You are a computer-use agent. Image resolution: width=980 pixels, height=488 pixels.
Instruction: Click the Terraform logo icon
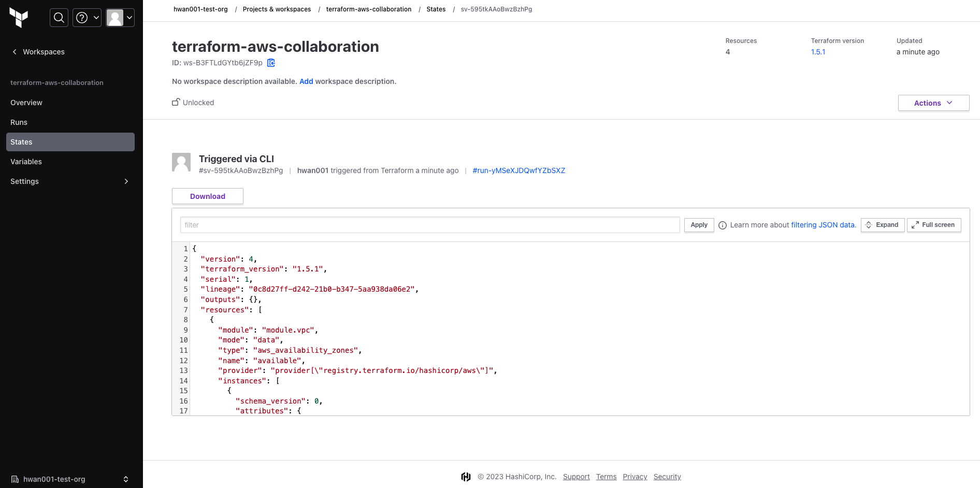point(19,18)
